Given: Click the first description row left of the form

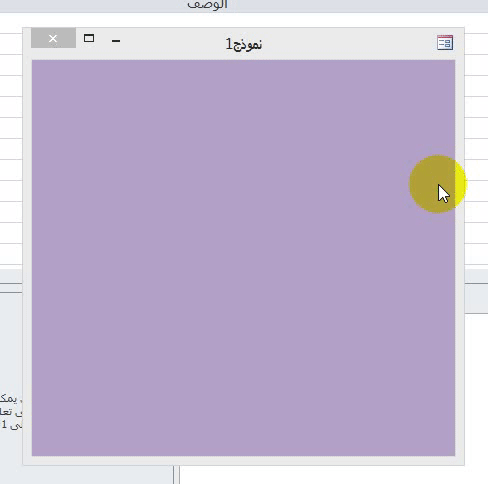Looking at the screenshot, I should click(11, 44).
